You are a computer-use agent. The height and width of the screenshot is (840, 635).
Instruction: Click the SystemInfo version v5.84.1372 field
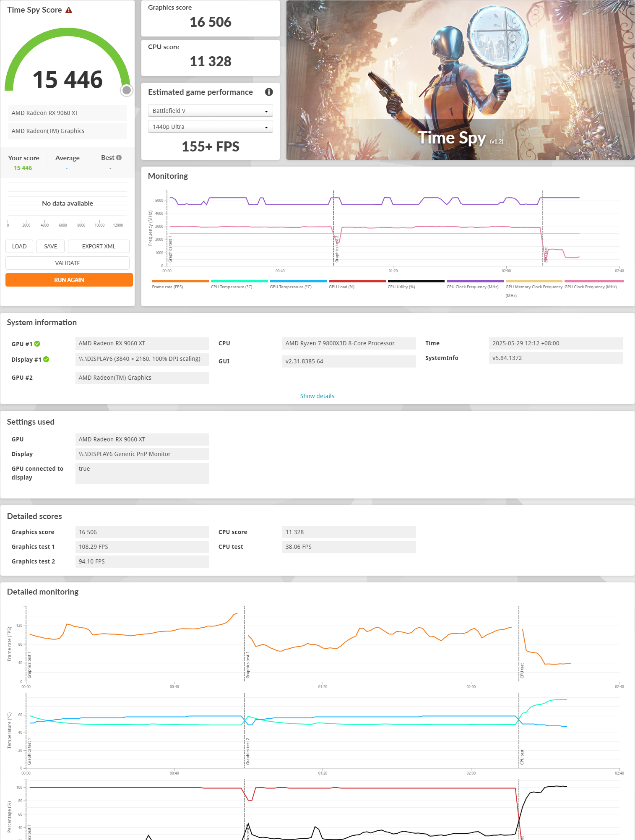click(556, 358)
